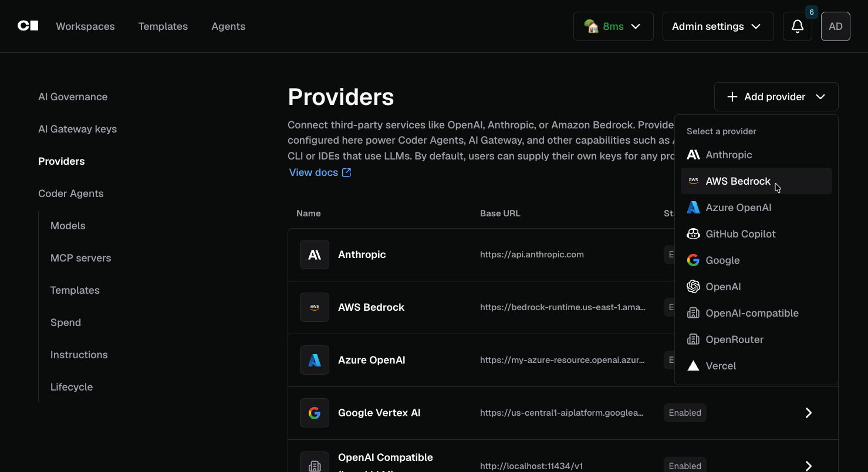
Task: Open MCP servers in the sidebar
Action: coord(81,258)
